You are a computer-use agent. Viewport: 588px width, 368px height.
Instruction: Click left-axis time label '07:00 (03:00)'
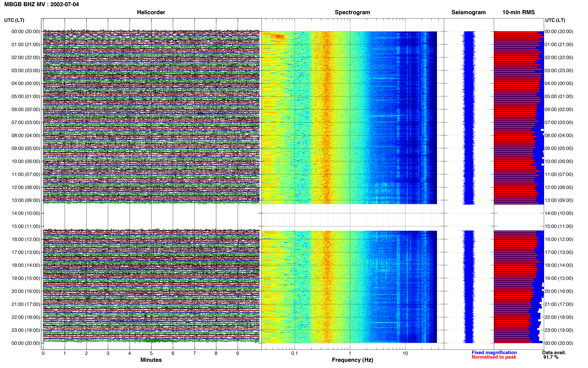[26, 122]
